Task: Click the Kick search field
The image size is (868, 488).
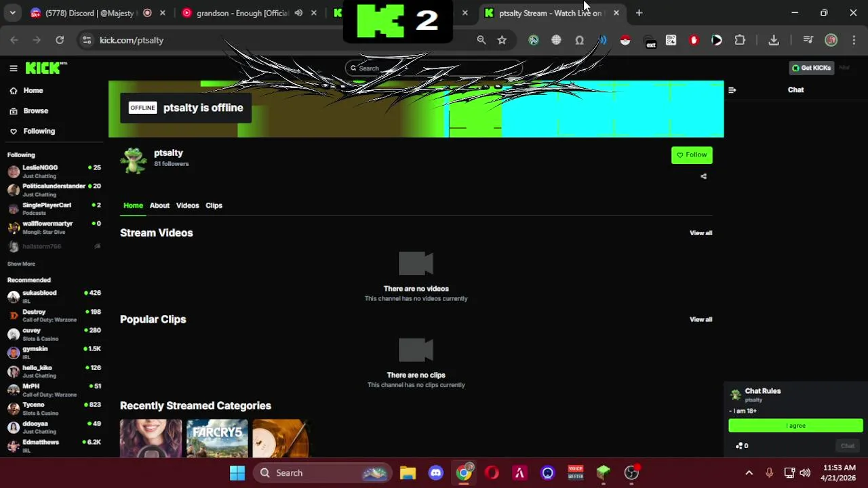Action: pyautogui.click(x=434, y=68)
